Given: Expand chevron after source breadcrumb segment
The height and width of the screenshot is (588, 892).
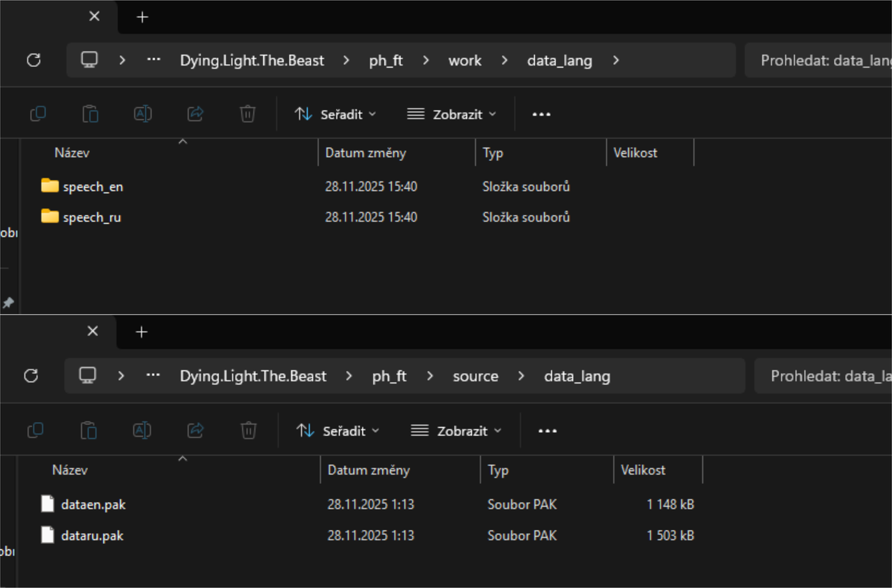Looking at the screenshot, I should pos(521,377).
